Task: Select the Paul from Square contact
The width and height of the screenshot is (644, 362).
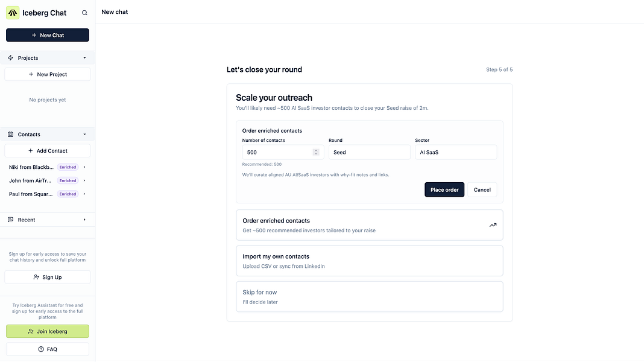Action: 31,194
